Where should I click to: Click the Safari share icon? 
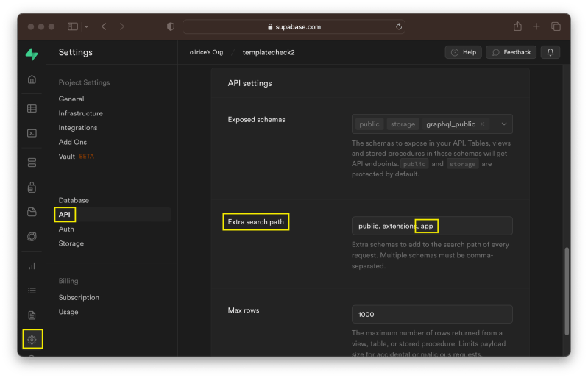tap(517, 26)
